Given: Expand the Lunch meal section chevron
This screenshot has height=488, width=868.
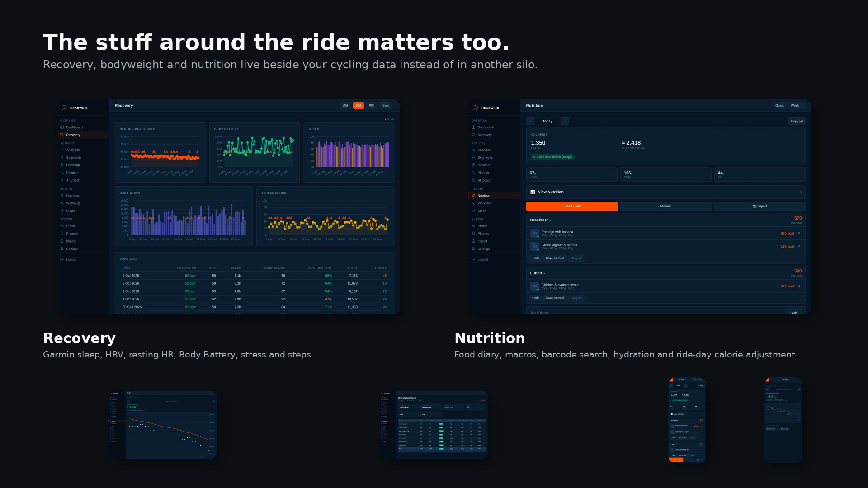Looking at the screenshot, I should (x=544, y=273).
